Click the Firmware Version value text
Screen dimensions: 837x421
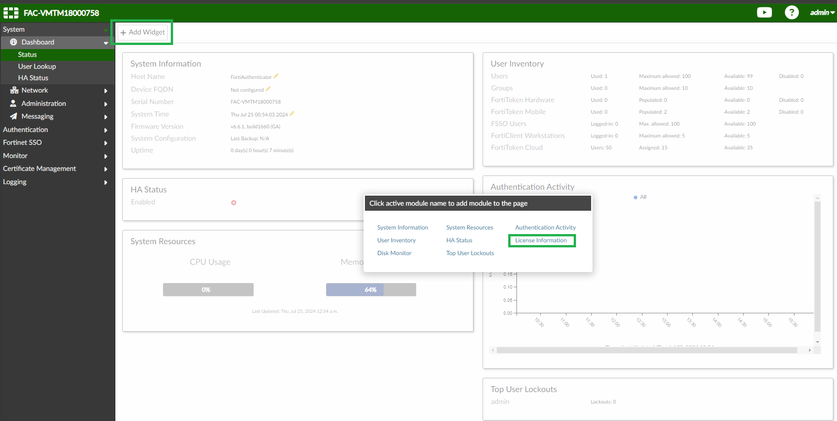(255, 126)
